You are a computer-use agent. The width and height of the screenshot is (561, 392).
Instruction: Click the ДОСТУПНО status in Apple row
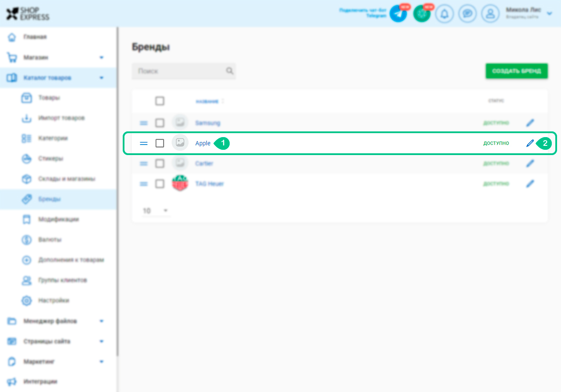pos(496,143)
